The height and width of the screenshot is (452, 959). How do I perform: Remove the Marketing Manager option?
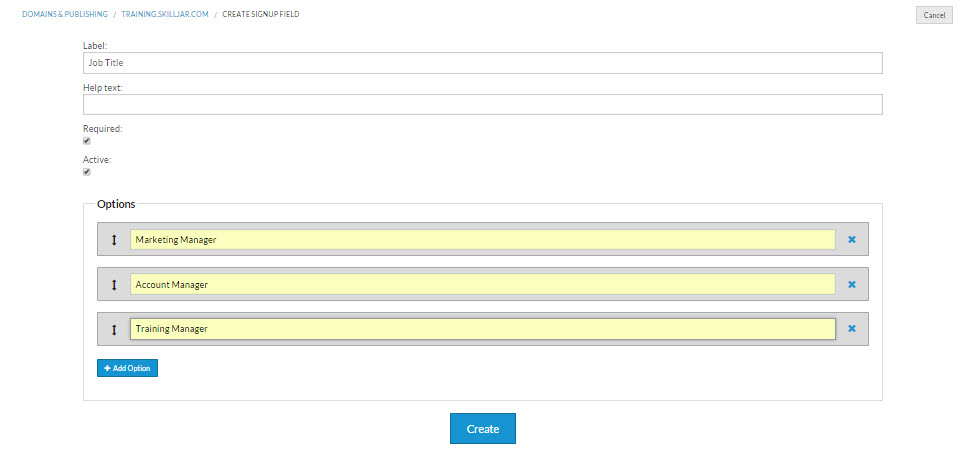(x=852, y=240)
